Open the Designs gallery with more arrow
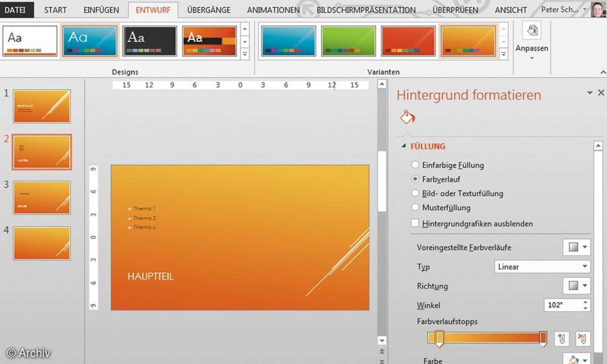 pos(245,53)
